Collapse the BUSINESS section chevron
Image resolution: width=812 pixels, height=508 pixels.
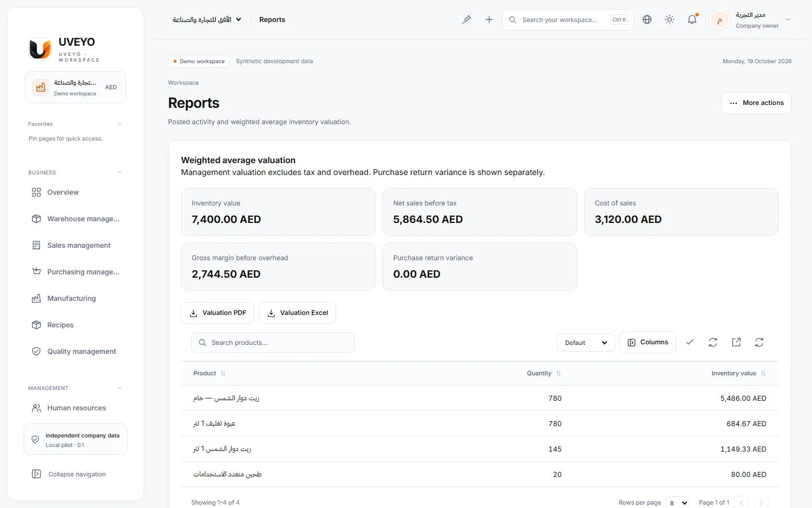(120, 172)
